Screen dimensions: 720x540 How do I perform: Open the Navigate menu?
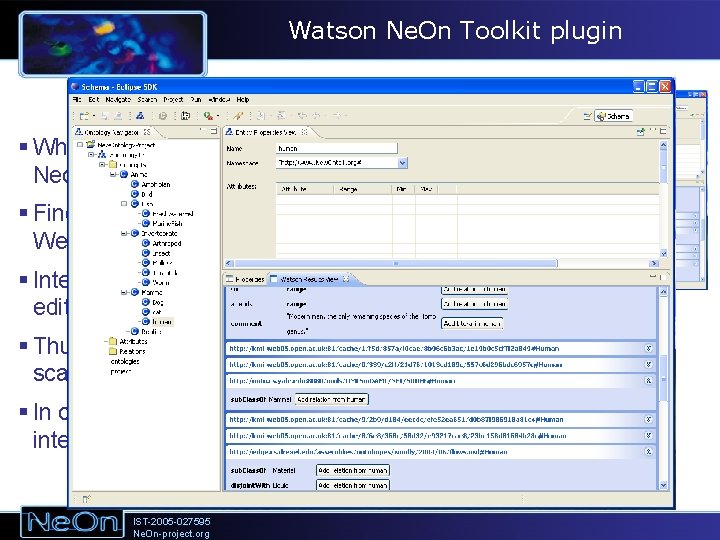coord(118,100)
